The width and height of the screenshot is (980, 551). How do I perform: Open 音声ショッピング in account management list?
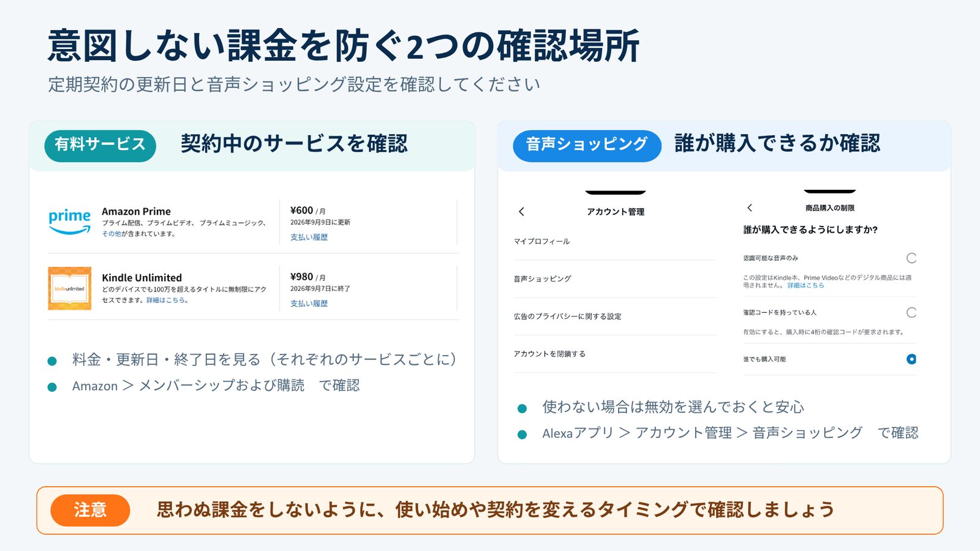pyautogui.click(x=615, y=279)
